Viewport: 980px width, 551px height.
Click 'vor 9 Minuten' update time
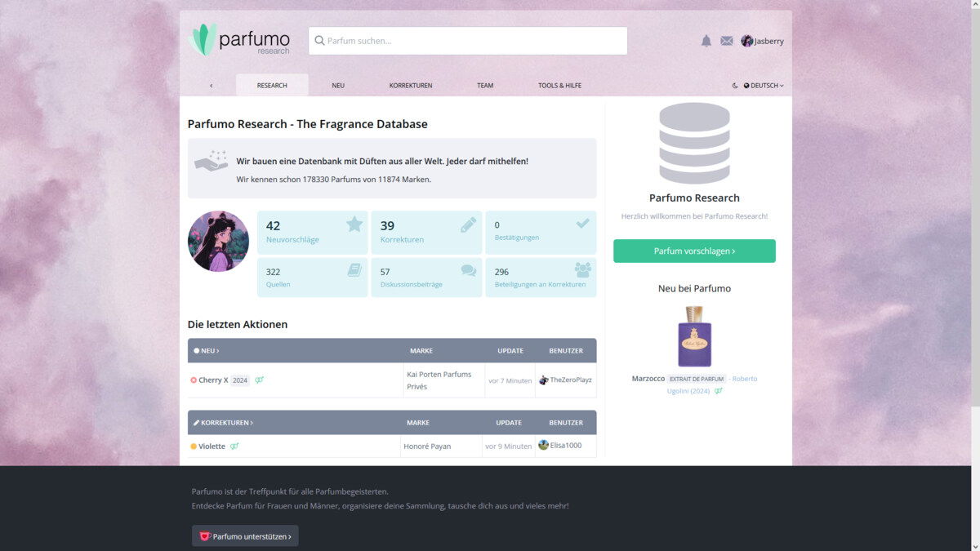[508, 447]
